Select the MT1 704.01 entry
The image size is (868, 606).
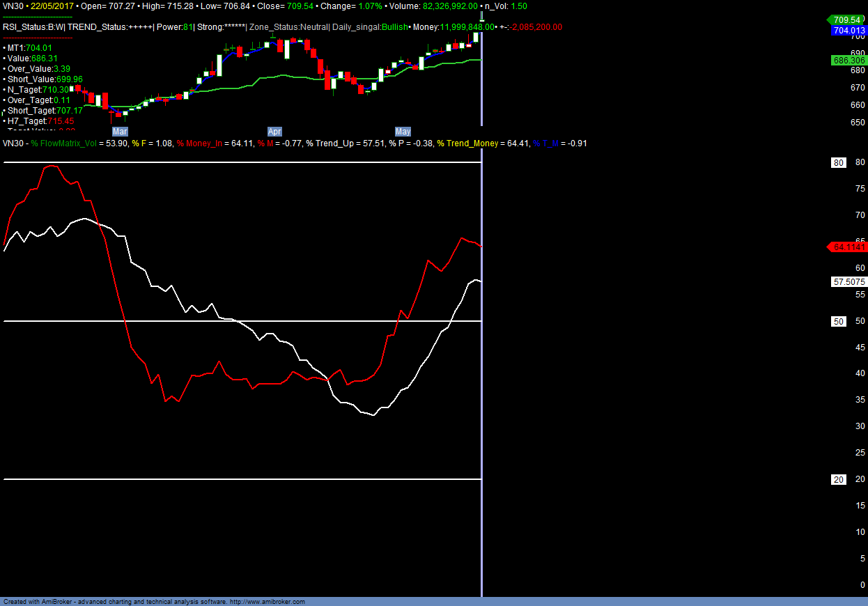(x=28, y=48)
